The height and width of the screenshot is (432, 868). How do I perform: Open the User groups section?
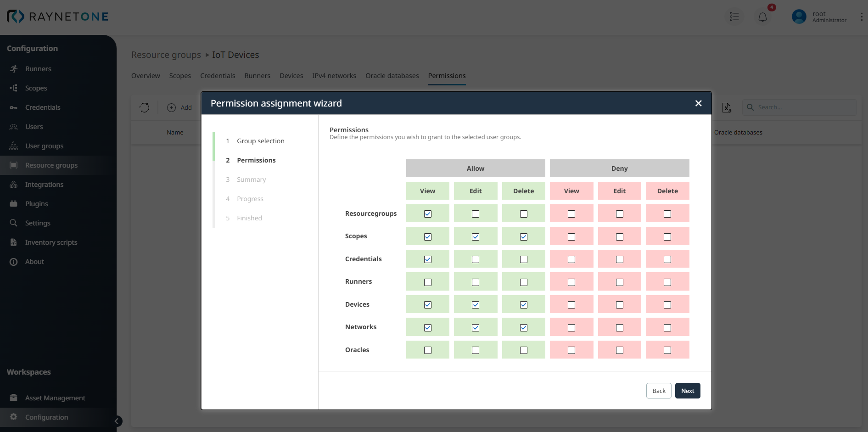point(44,146)
